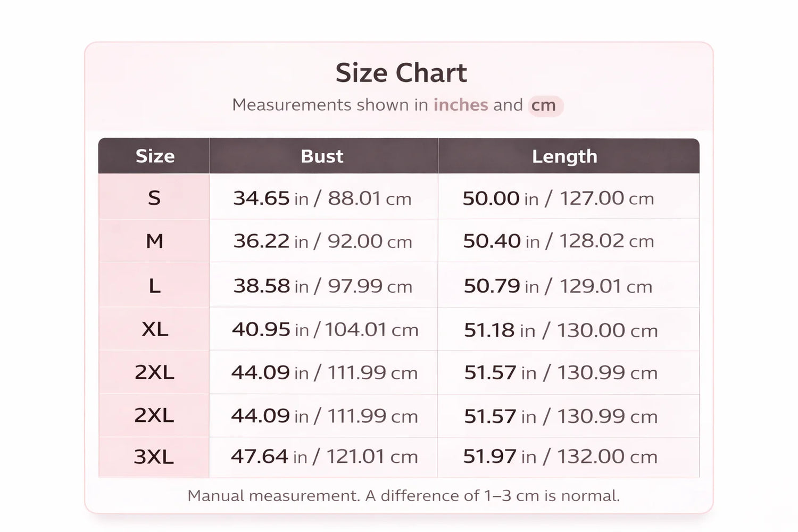Select the XL size row label
This screenshot has height=532, width=798.
(154, 329)
